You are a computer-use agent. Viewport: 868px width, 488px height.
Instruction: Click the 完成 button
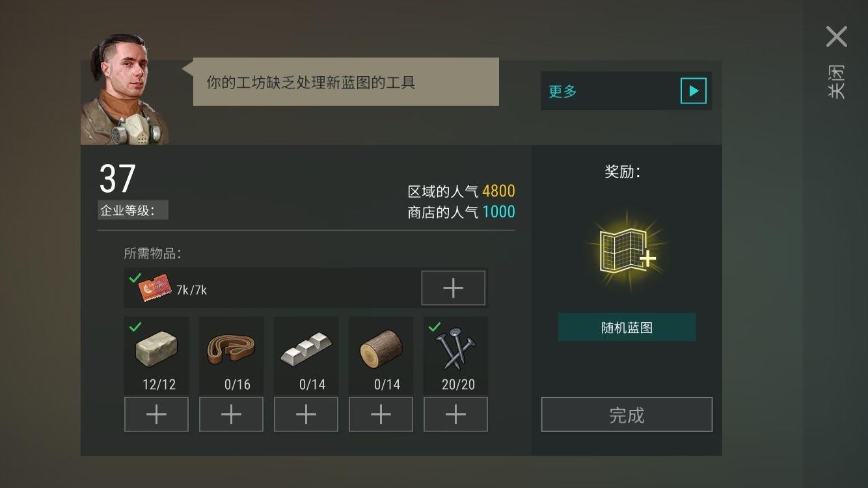(x=627, y=414)
